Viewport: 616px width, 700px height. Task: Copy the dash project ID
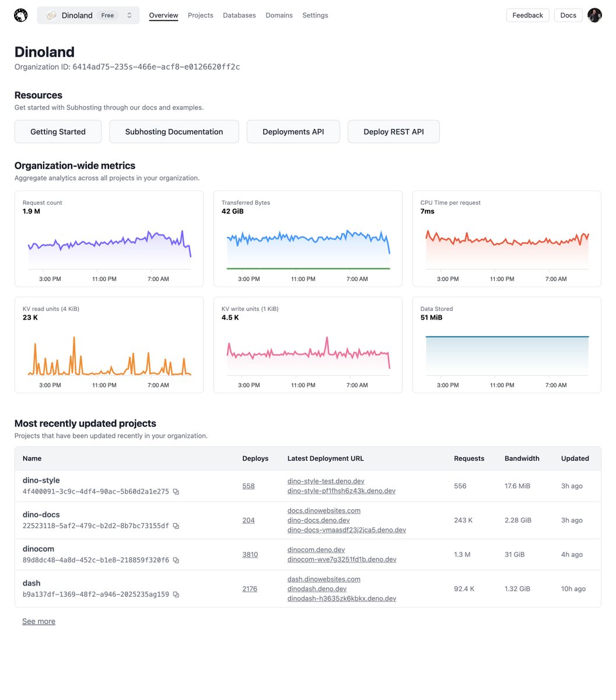tap(176, 595)
